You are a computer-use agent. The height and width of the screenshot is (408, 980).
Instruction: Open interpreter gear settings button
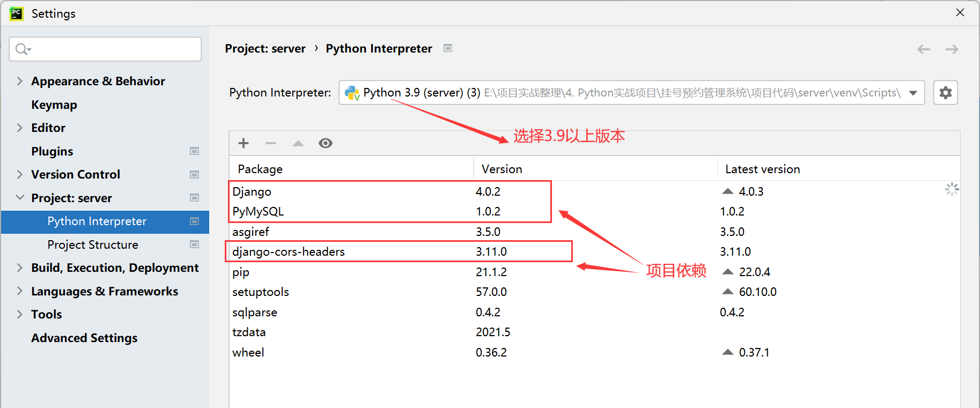tap(946, 93)
